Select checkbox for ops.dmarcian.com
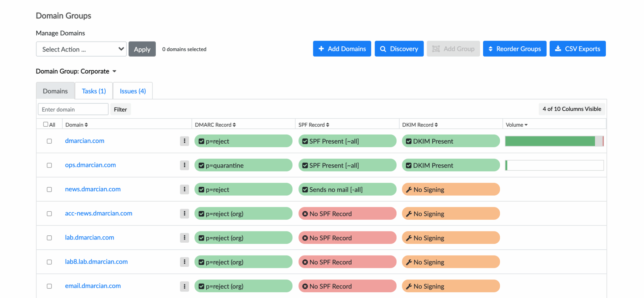The width and height of the screenshot is (644, 298). point(49,165)
